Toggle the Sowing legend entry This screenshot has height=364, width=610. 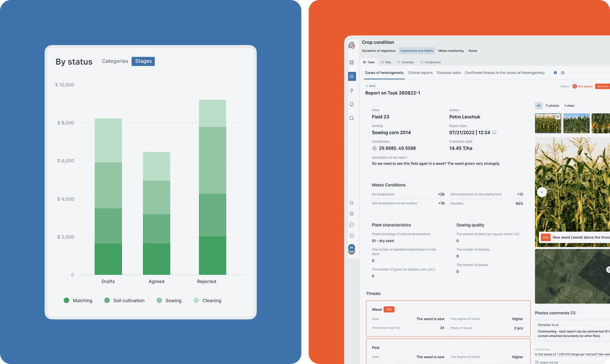169,300
